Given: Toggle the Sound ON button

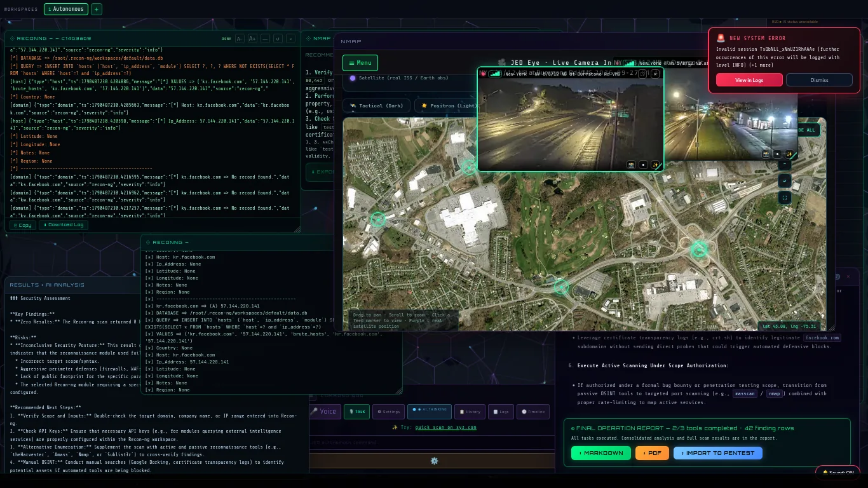Looking at the screenshot, I should 837,473.
